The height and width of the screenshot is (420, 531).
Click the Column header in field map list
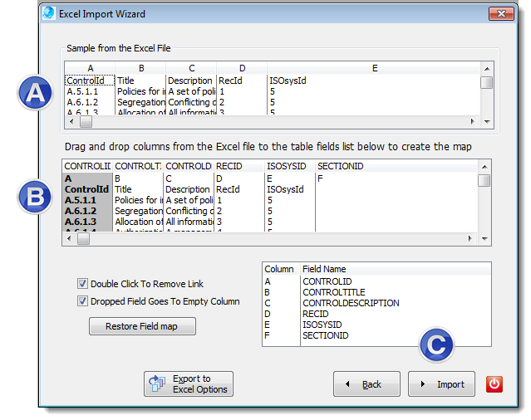[x=281, y=269]
